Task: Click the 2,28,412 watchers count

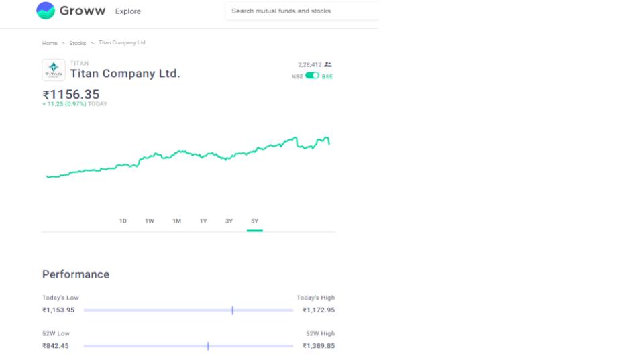Action: [x=310, y=65]
